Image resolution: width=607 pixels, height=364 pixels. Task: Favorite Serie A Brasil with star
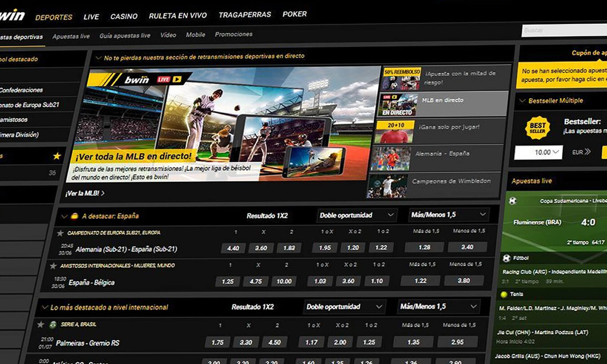[x=41, y=324]
